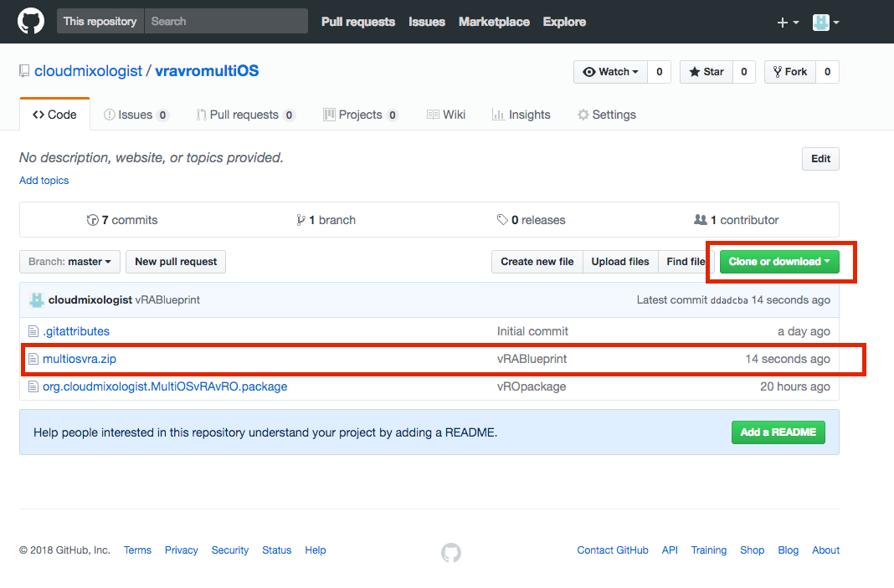Click Find file

684,262
